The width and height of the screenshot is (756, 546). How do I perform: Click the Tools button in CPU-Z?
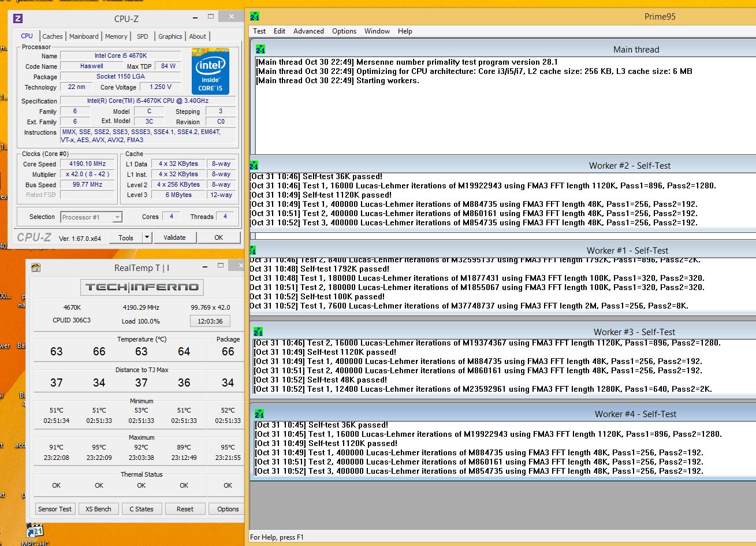coord(126,237)
